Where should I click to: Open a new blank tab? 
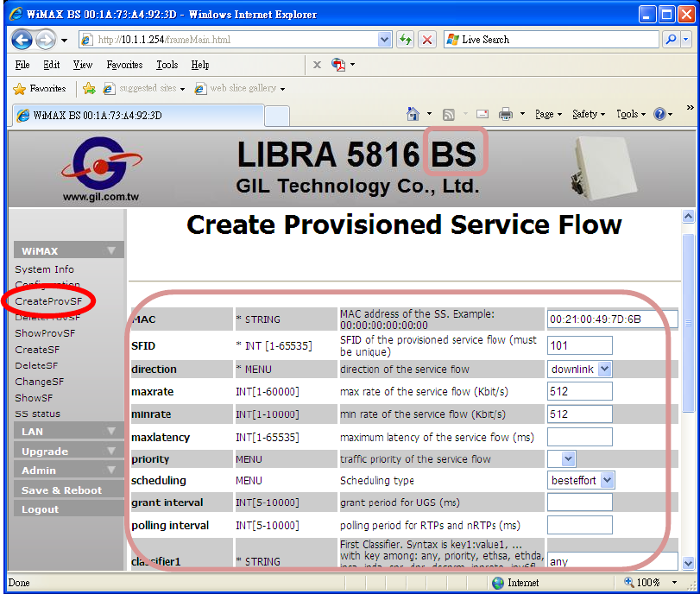click(x=277, y=116)
